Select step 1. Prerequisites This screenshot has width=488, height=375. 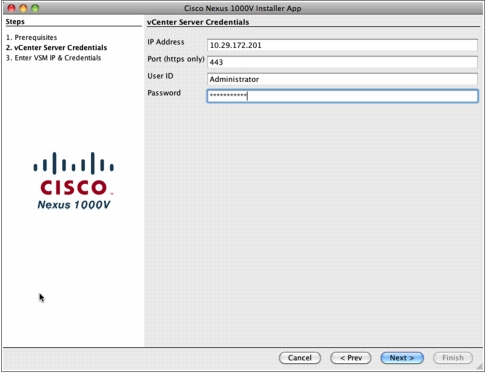coord(31,37)
